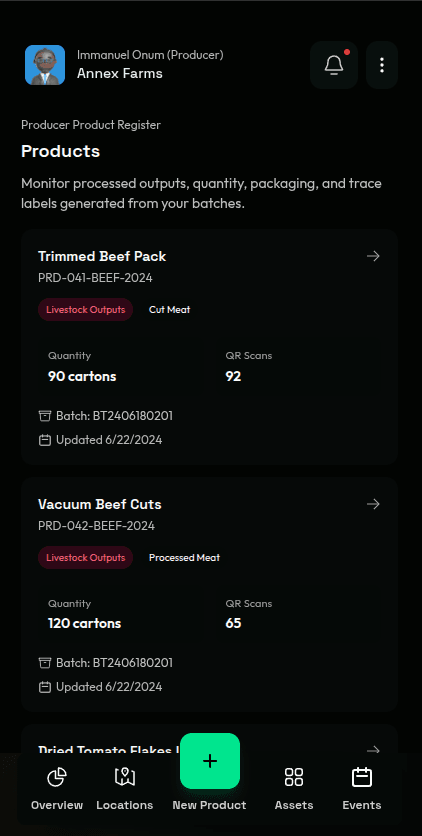Open Vacuum Beef Cuts arrow

[373, 504]
